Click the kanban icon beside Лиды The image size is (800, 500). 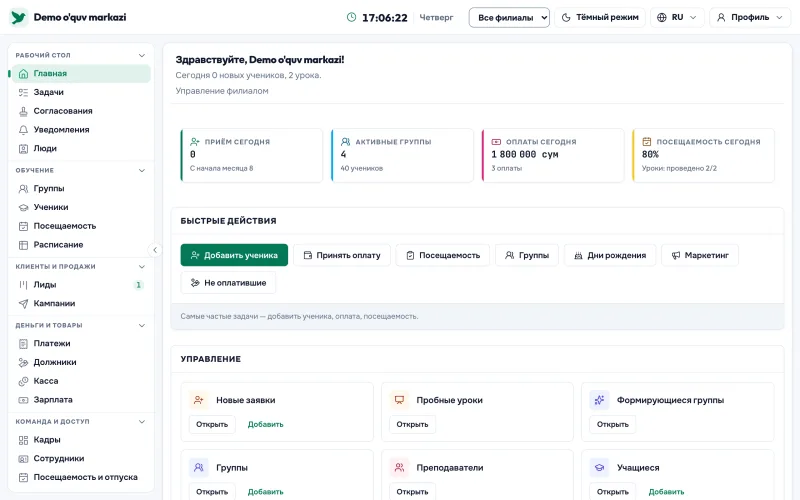tap(23, 285)
